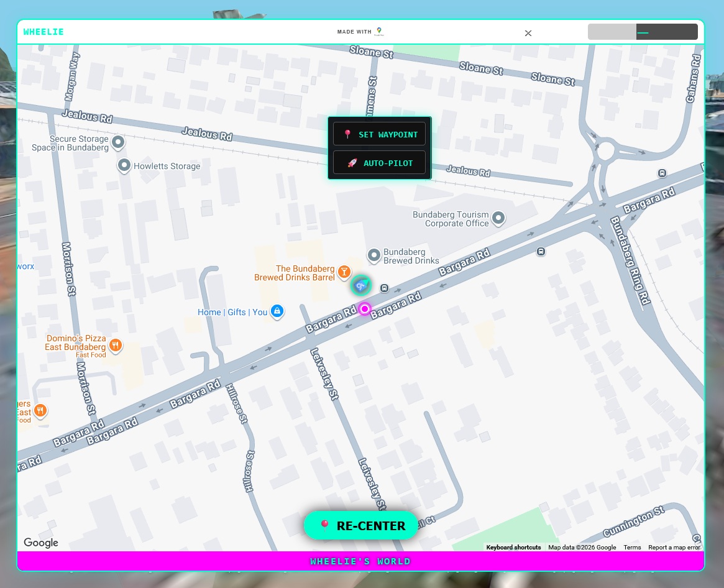Click The Bundaberg Brewed Drinks Barrel label

(295, 273)
